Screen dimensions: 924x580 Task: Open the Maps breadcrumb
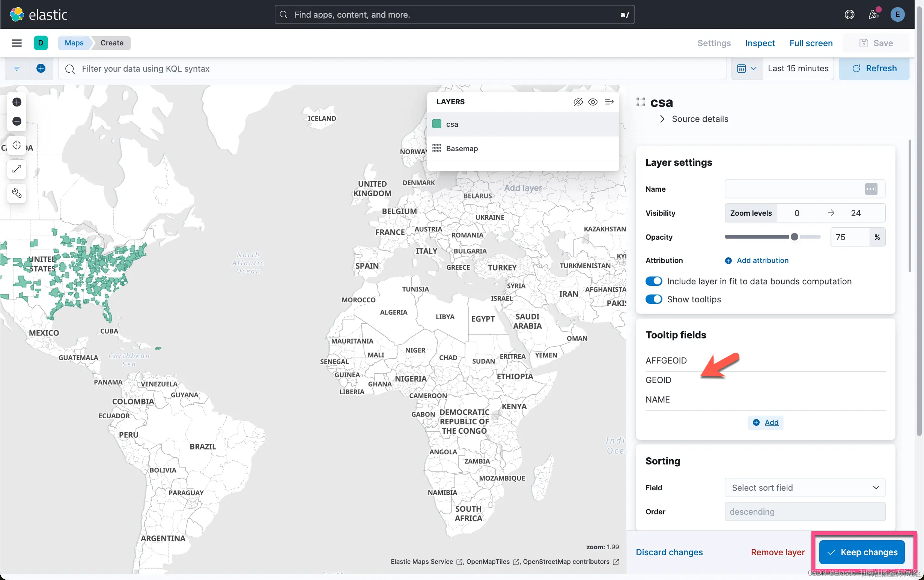[x=74, y=43]
